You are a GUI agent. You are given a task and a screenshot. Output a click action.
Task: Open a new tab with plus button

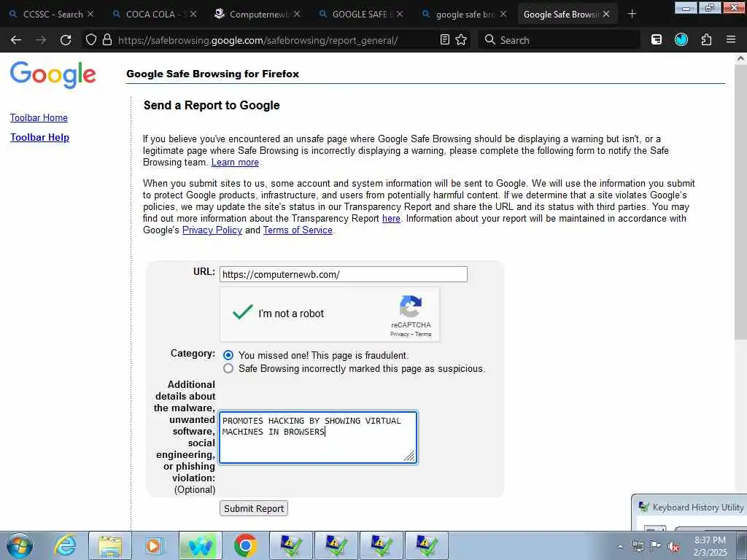pos(632,15)
